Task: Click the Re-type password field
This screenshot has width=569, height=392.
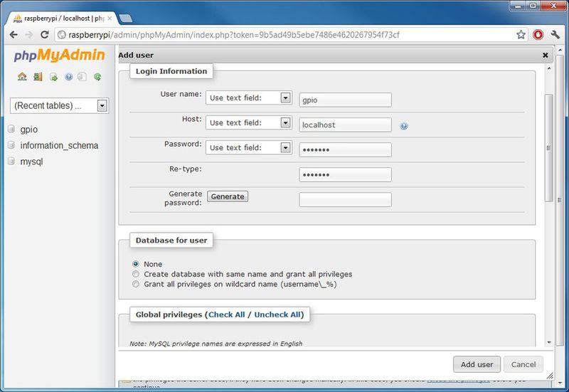Action: (x=345, y=174)
